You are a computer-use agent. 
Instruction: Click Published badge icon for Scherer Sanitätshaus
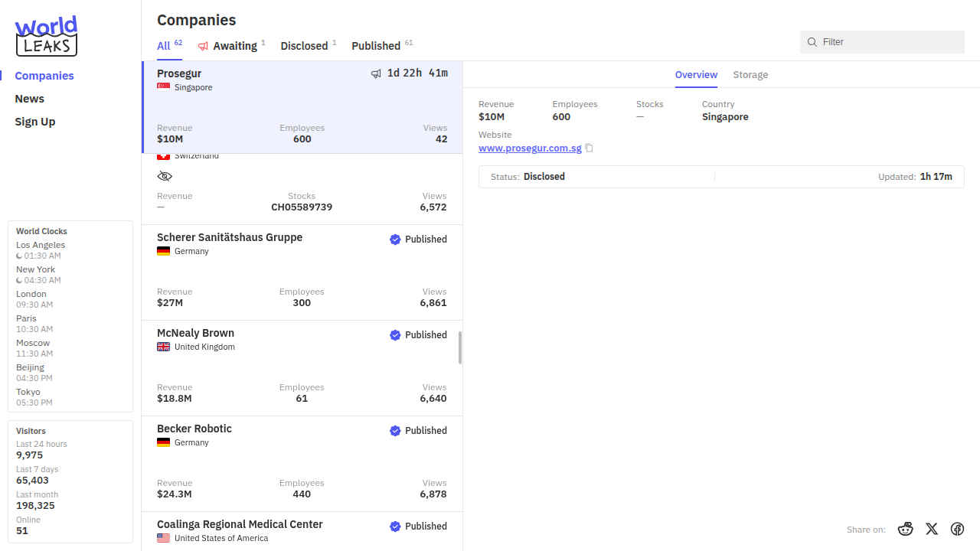395,240
